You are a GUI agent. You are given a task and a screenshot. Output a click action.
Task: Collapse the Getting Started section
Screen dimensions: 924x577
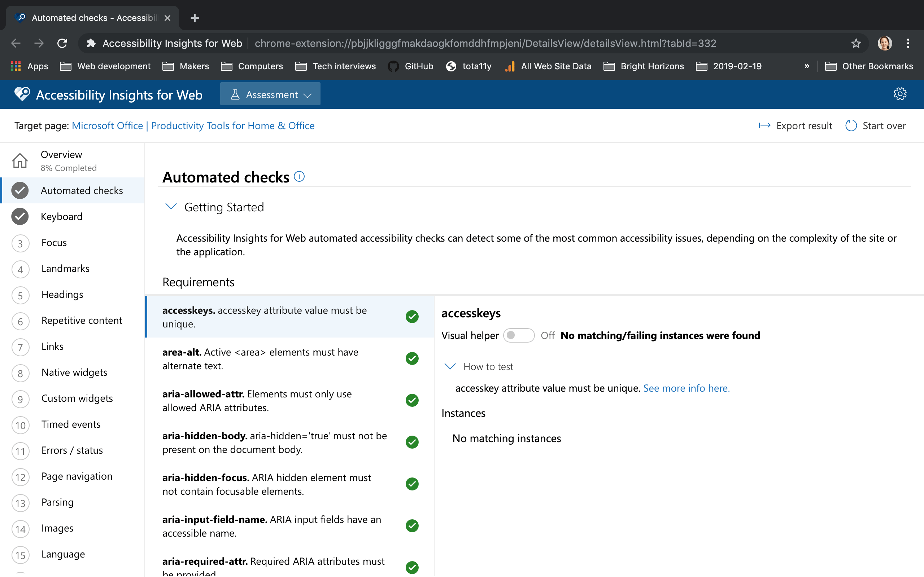171,206
